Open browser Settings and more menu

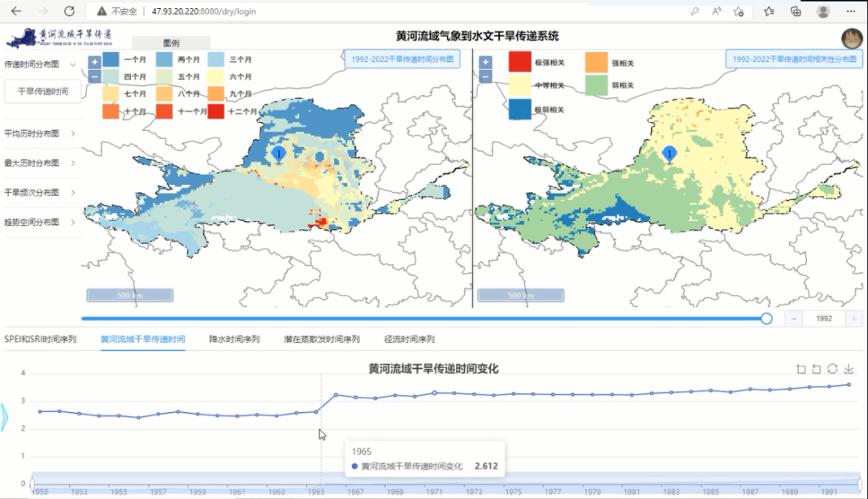coord(851,11)
